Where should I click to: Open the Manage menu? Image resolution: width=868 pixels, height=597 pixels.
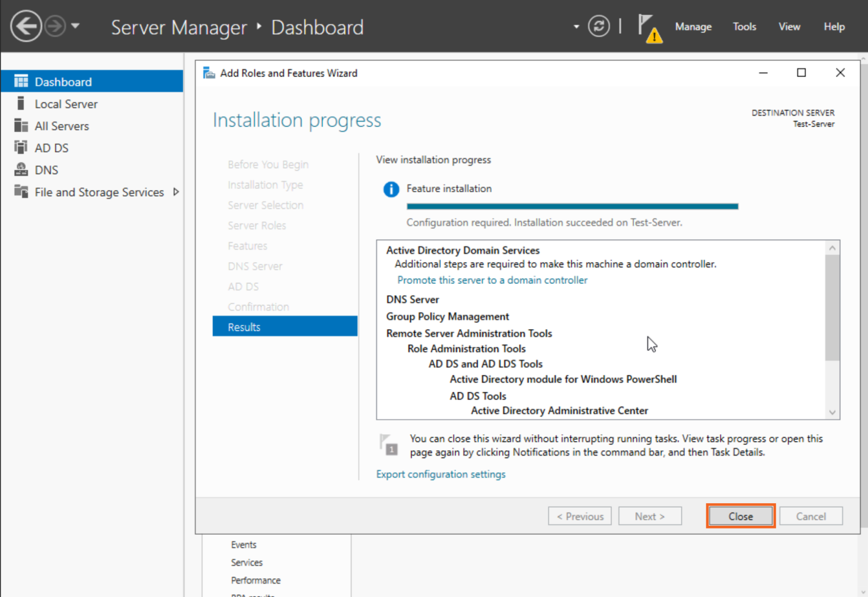(x=693, y=27)
